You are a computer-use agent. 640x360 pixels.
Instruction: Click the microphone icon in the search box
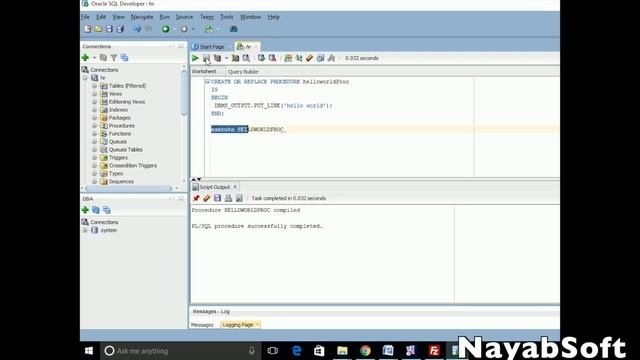click(252, 351)
